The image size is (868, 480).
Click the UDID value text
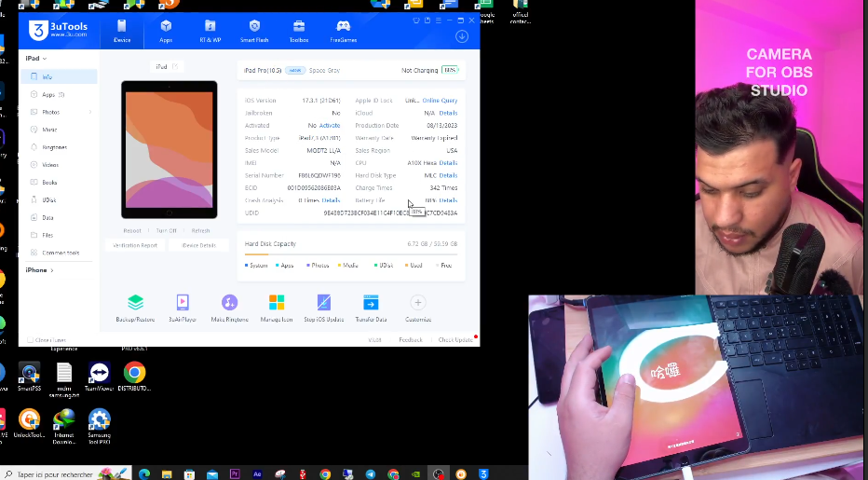click(x=390, y=213)
